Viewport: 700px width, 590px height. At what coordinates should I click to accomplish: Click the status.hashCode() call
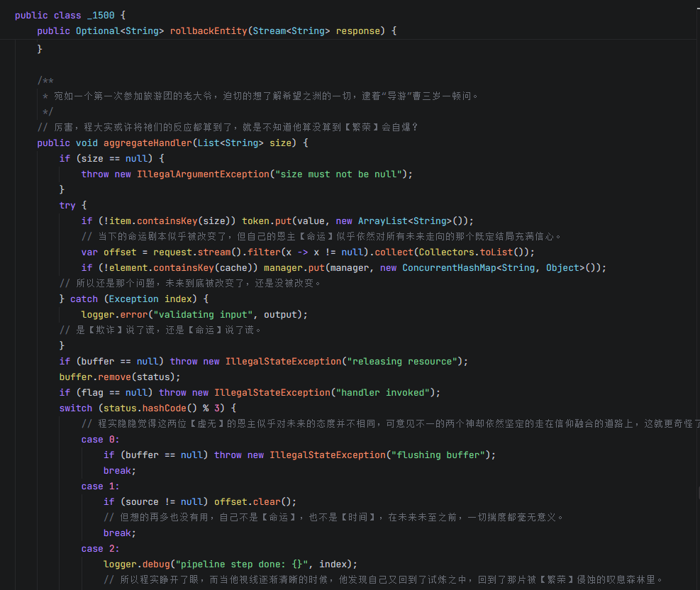coord(150,408)
